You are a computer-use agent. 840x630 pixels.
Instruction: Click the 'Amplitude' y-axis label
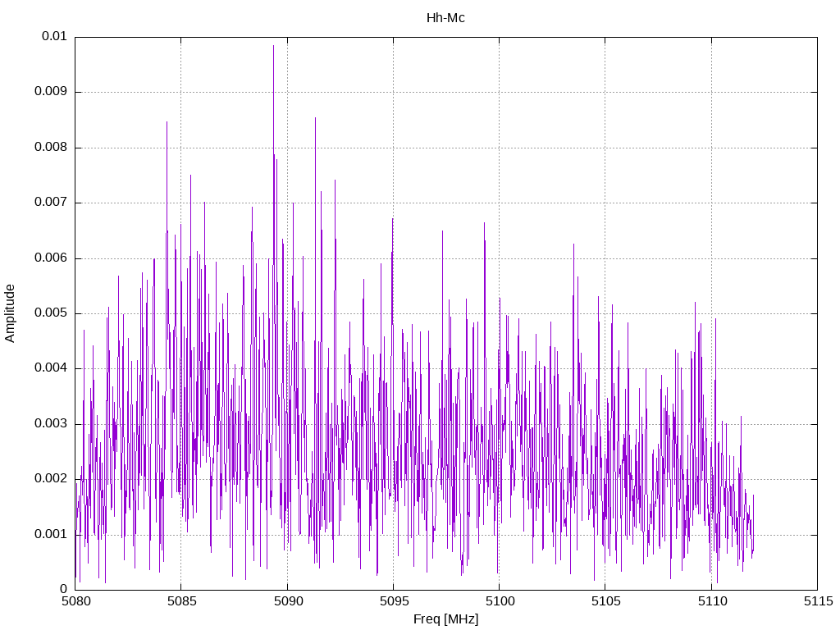[10, 313]
